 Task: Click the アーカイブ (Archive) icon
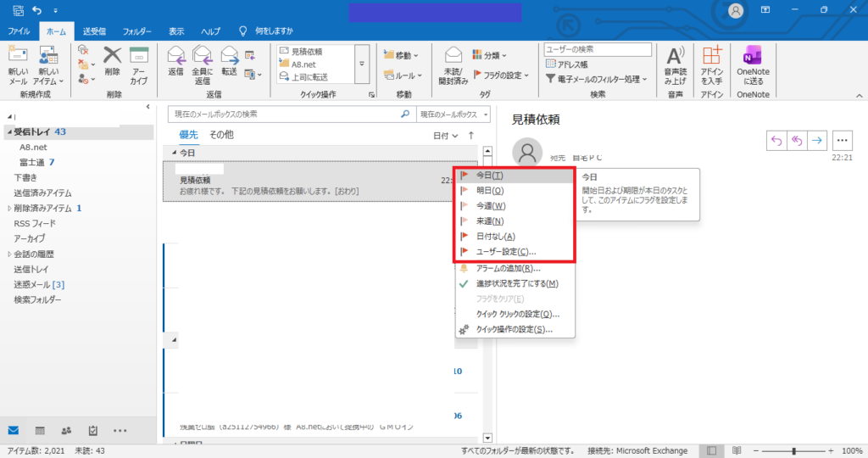[x=139, y=58]
